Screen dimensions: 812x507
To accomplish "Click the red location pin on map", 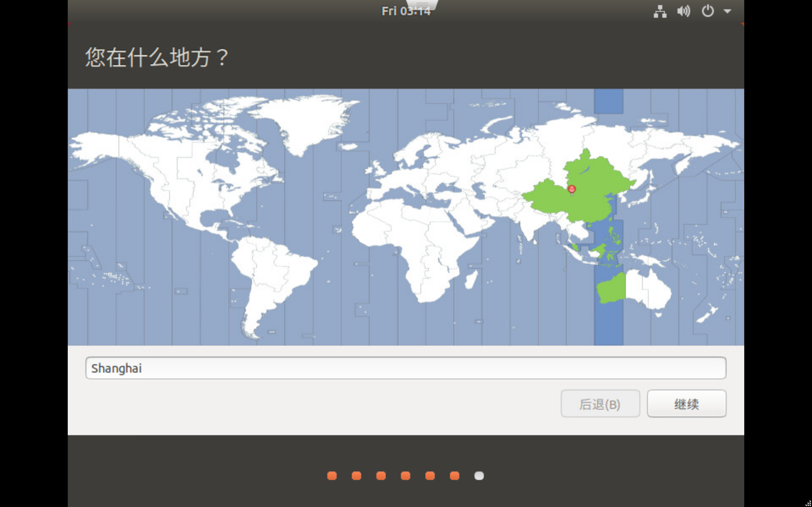I will click(572, 189).
